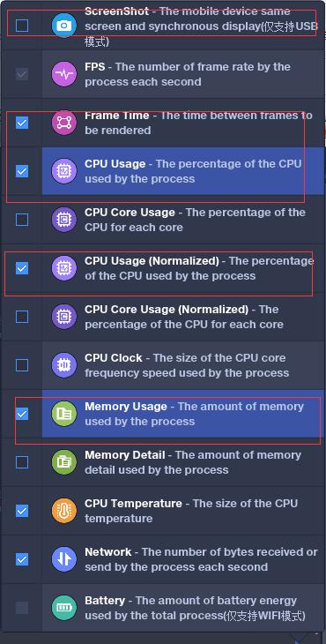Viewport: 326px width, 644px height.
Task: Uncheck the Network checkbox
Action: 22,559
